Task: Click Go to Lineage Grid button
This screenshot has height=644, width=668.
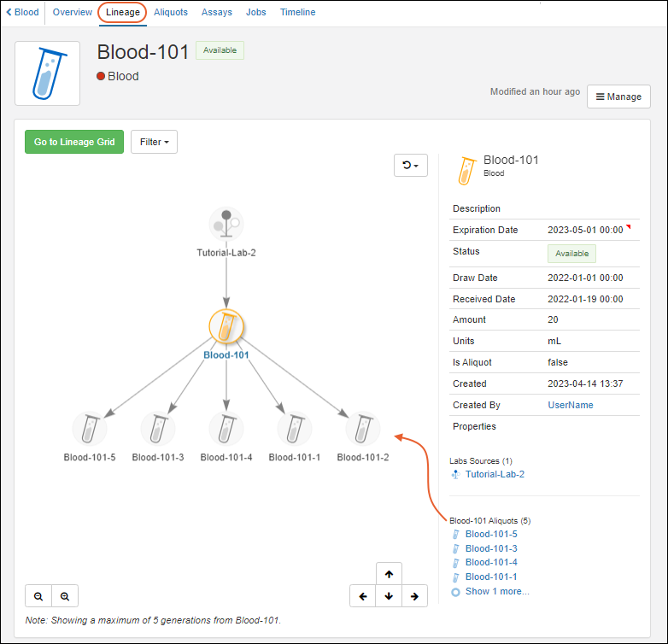Action: point(74,142)
